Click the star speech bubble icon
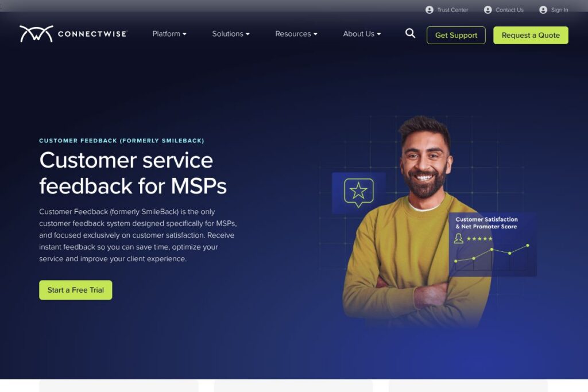This screenshot has width=588, height=392. tap(359, 193)
